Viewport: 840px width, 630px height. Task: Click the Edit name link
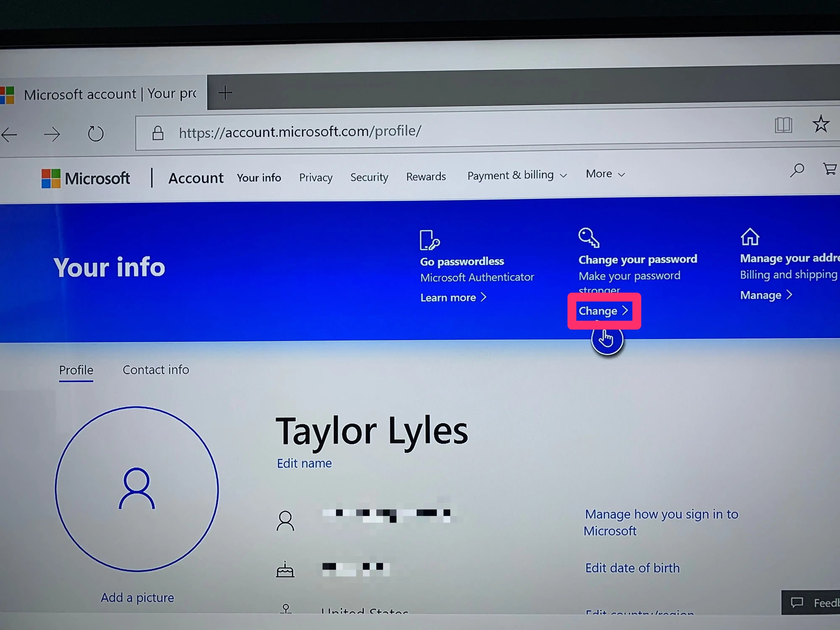point(304,463)
